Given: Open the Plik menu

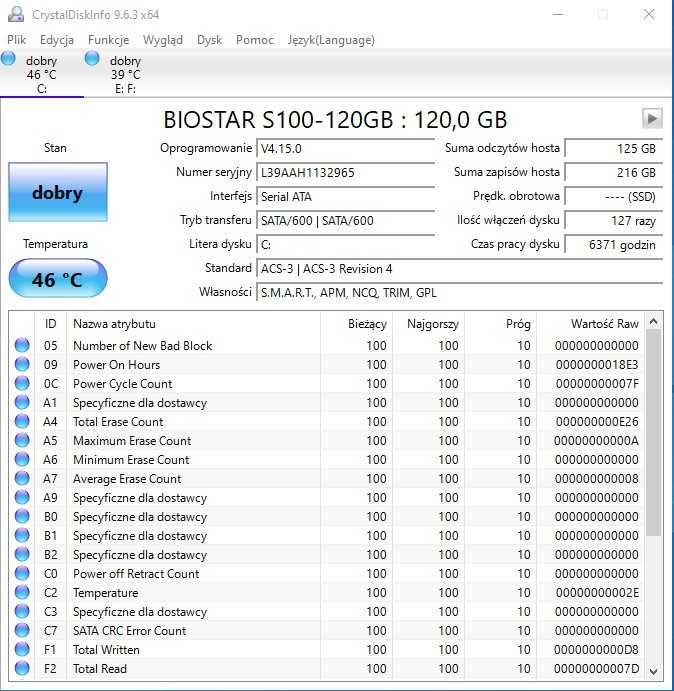Looking at the screenshot, I should click(x=16, y=40).
